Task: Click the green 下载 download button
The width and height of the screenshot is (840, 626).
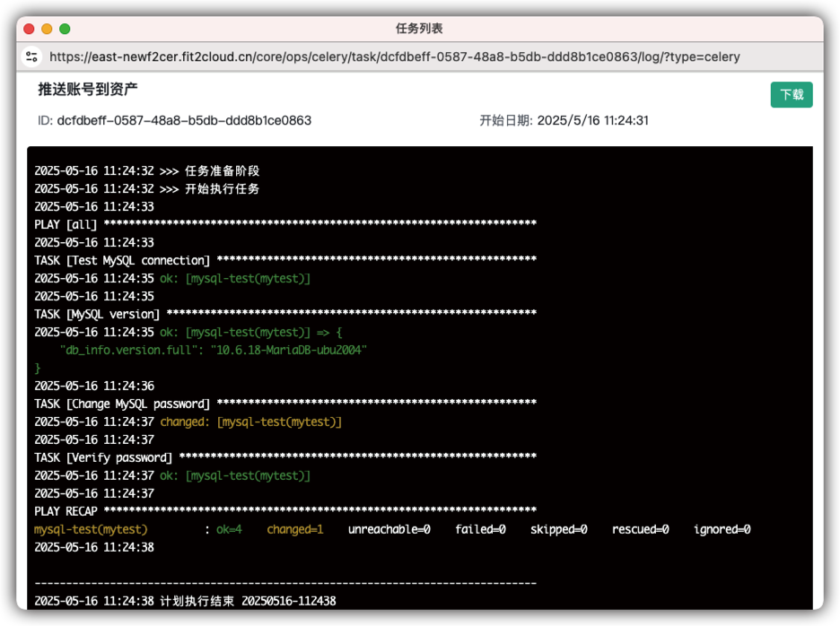Action: pos(791,94)
